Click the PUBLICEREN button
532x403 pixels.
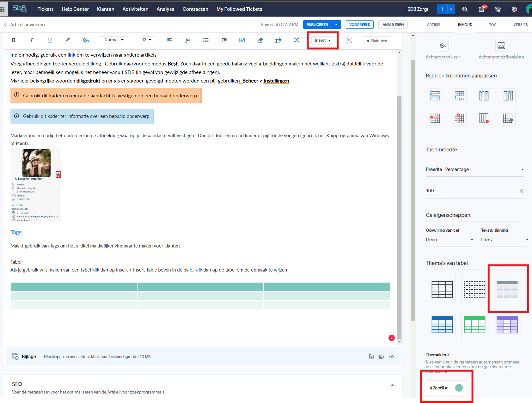(x=317, y=25)
